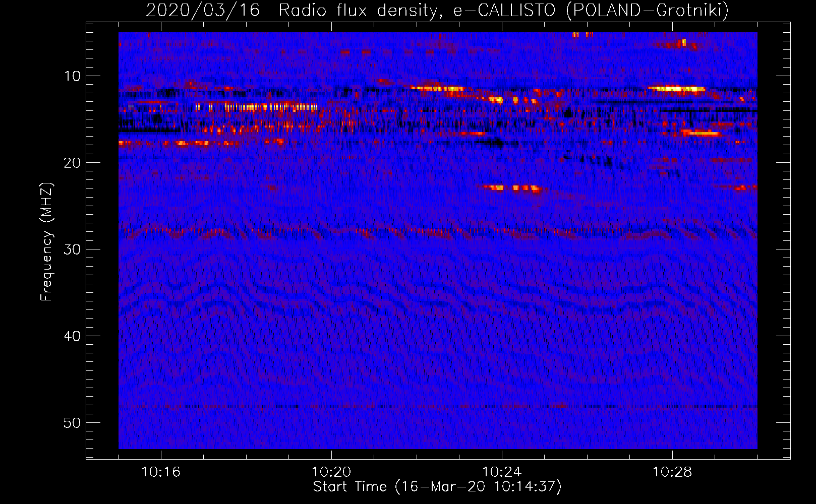This screenshot has height=504, width=816.
Task: Select the "40" frequency tick label
Action: click(x=72, y=336)
